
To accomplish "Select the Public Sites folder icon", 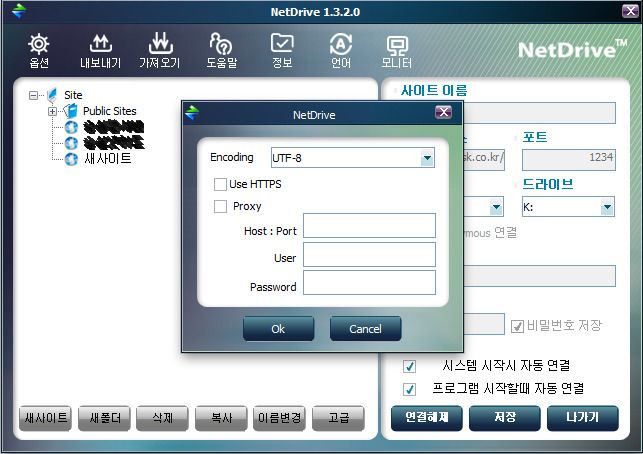I will tap(71, 111).
